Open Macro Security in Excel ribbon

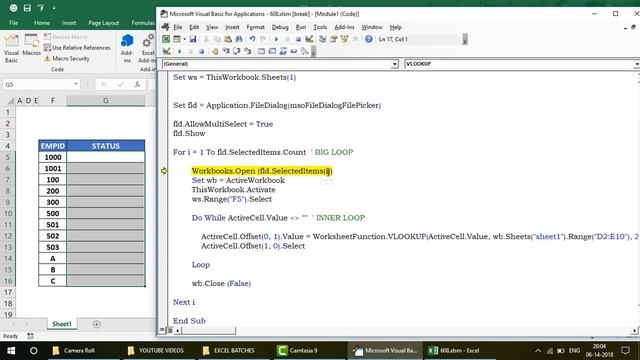click(67, 58)
